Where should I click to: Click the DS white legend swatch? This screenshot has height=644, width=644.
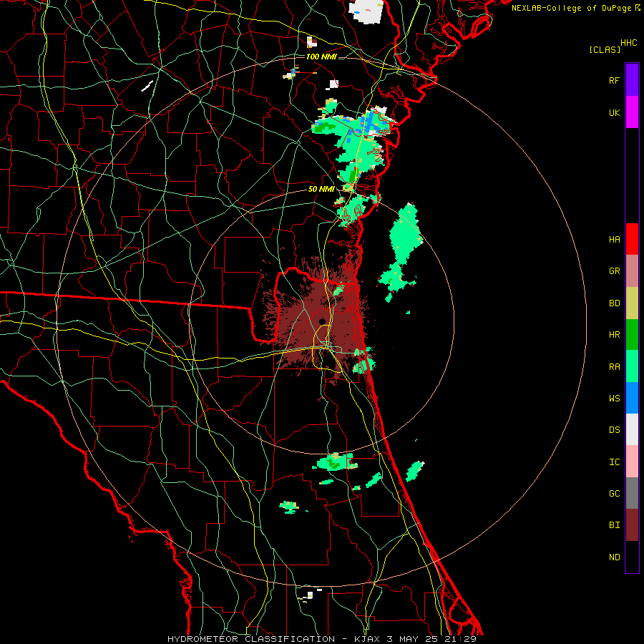pyautogui.click(x=632, y=429)
